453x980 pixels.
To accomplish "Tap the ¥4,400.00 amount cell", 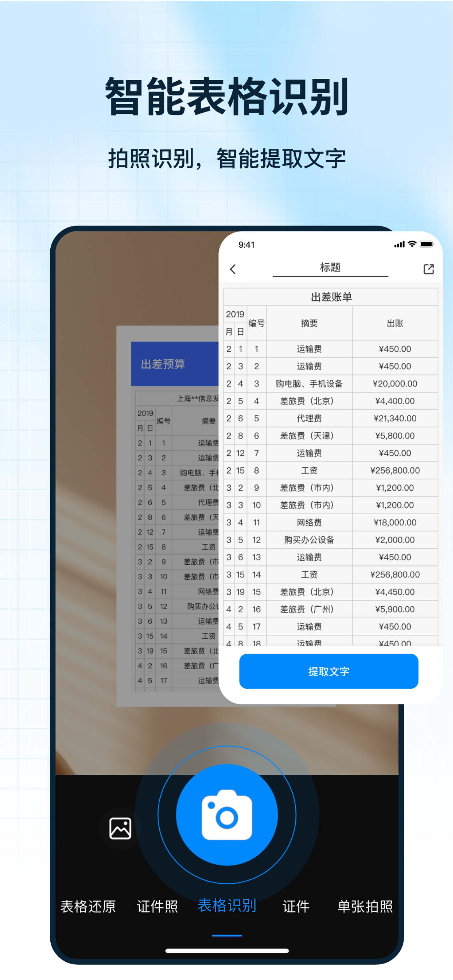I will (395, 401).
